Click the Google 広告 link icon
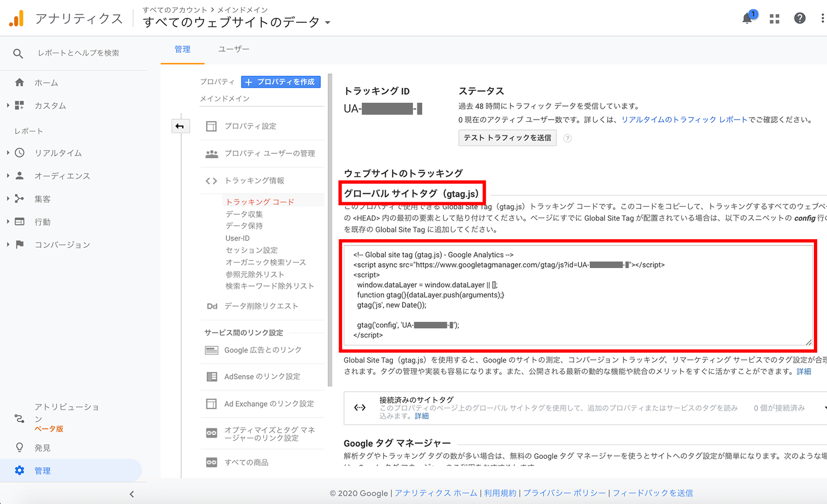Viewport: 827px width, 504px height. (212, 350)
